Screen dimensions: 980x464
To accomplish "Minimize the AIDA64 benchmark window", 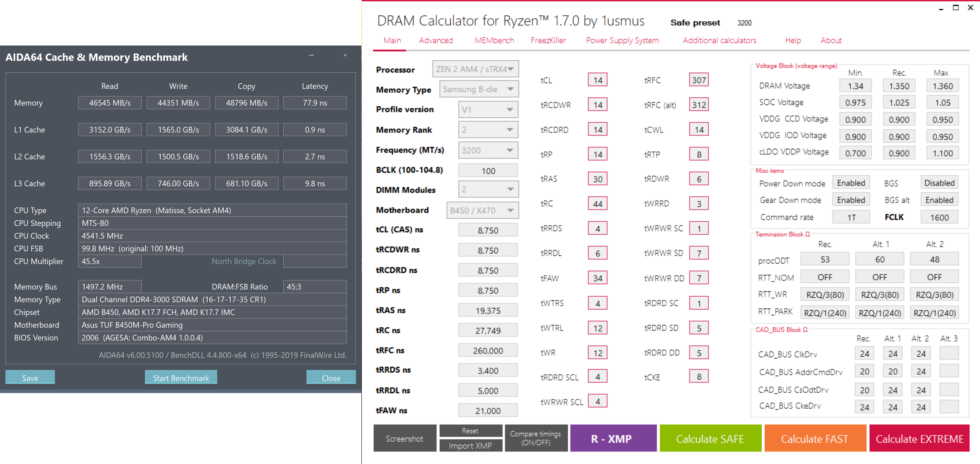I will click(x=311, y=56).
